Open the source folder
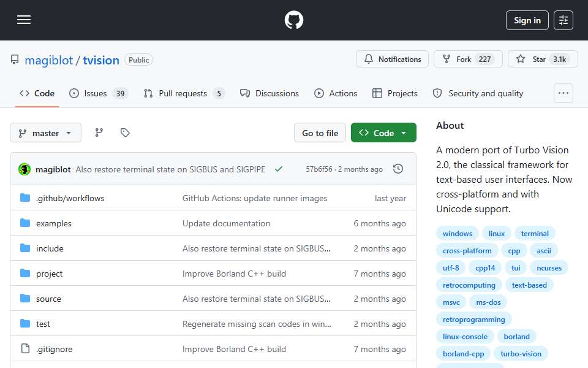This screenshot has width=588, height=368. pyautogui.click(x=48, y=299)
